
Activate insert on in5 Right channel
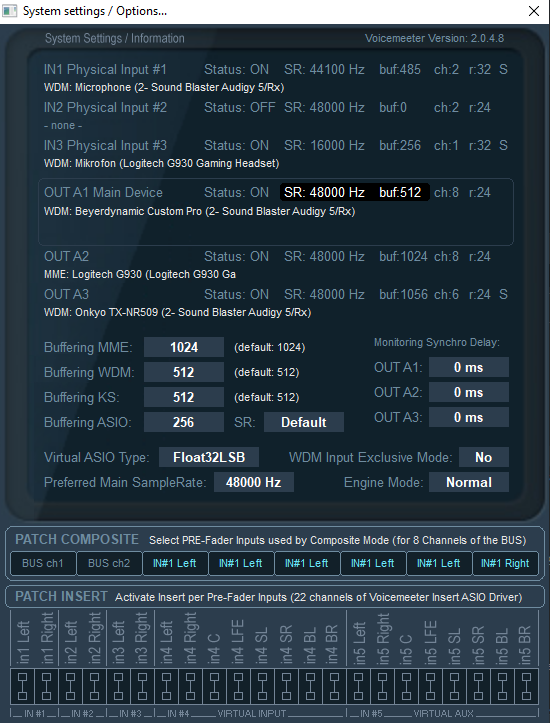point(382,687)
